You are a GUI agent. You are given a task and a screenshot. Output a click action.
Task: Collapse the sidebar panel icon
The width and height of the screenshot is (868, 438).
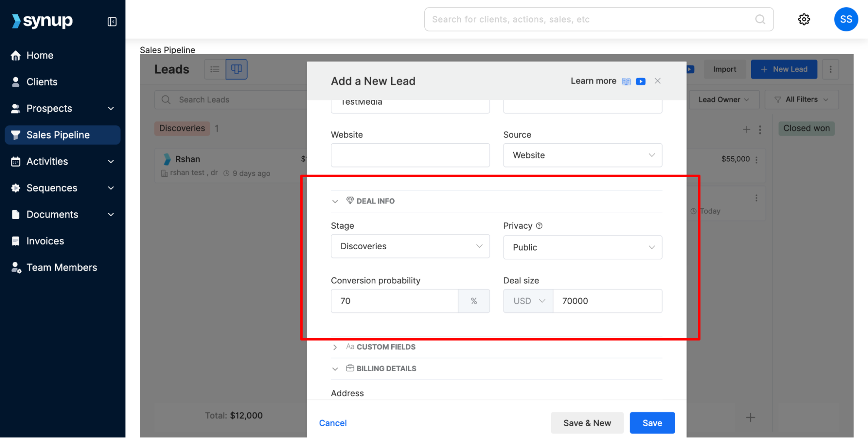tap(112, 22)
